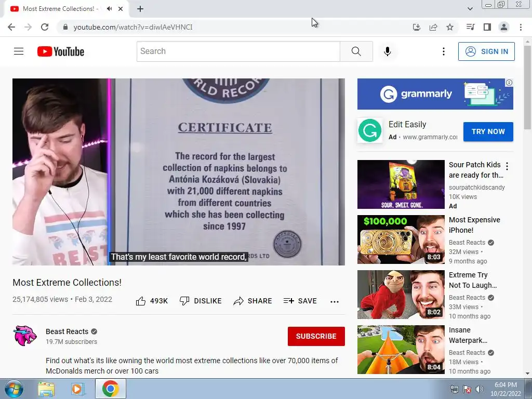Click the sourpatchkidscandy advertiser name

coord(477,187)
